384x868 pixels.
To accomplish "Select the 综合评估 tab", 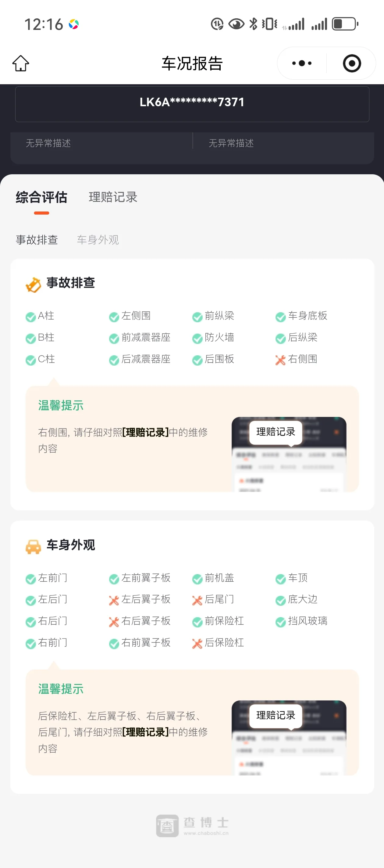I will coord(41,197).
